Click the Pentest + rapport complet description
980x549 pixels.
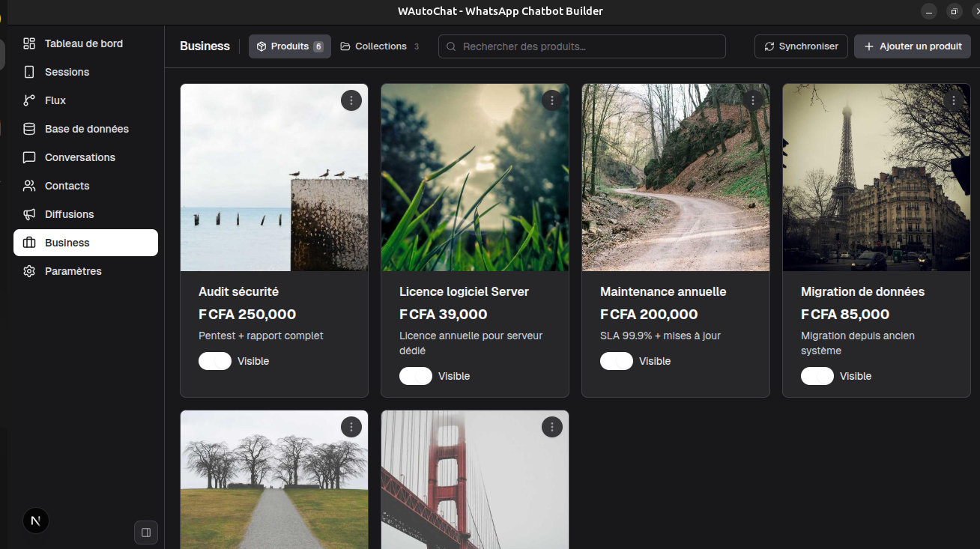pos(261,336)
